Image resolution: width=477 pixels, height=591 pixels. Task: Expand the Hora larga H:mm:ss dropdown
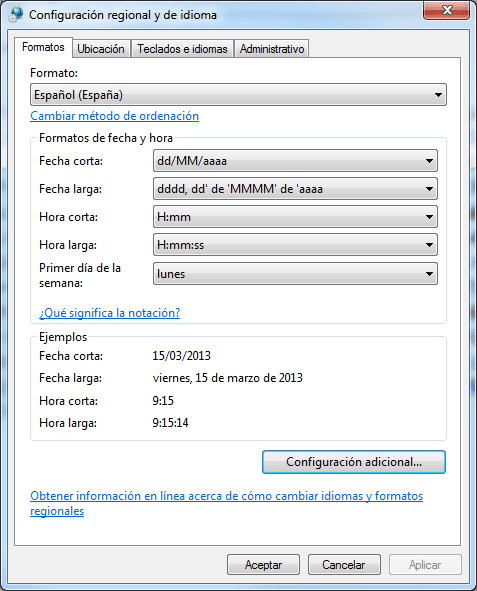click(x=295, y=245)
